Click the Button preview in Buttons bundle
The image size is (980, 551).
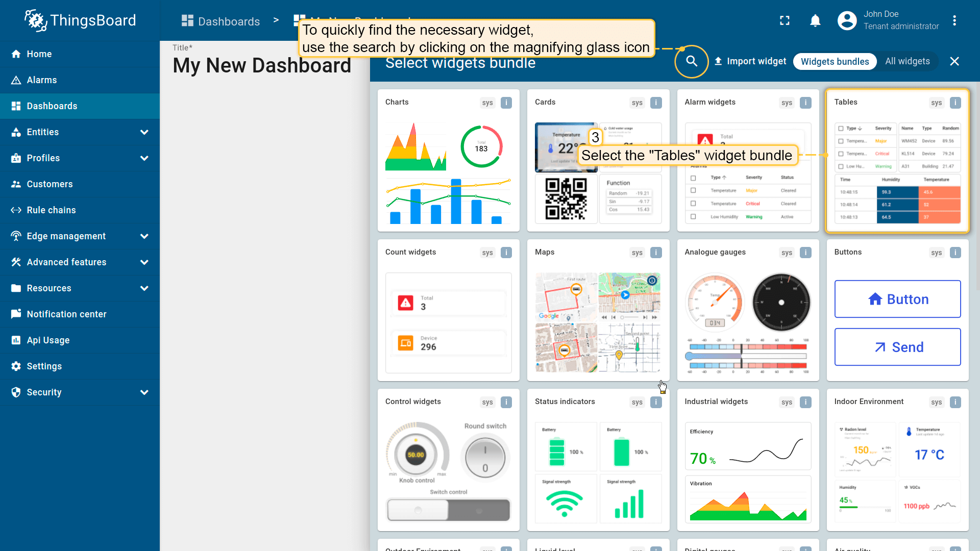897,299
